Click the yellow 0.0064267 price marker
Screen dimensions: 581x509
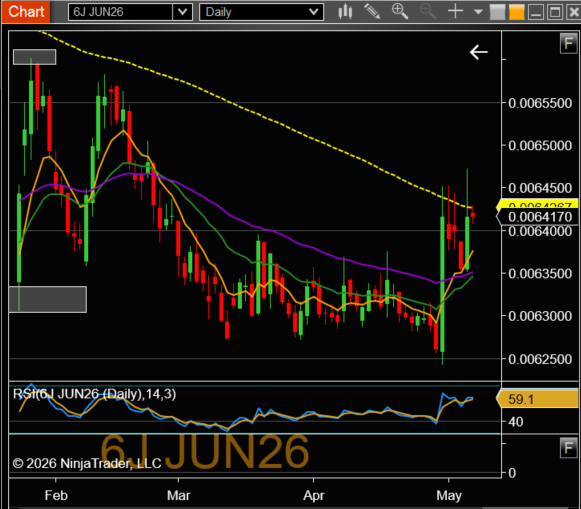[x=538, y=204]
